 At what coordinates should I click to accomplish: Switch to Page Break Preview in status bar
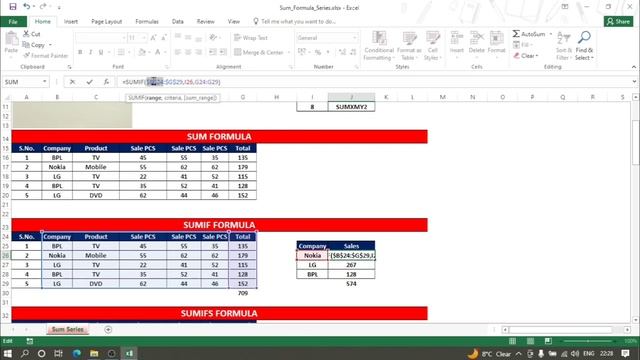(x=548, y=341)
